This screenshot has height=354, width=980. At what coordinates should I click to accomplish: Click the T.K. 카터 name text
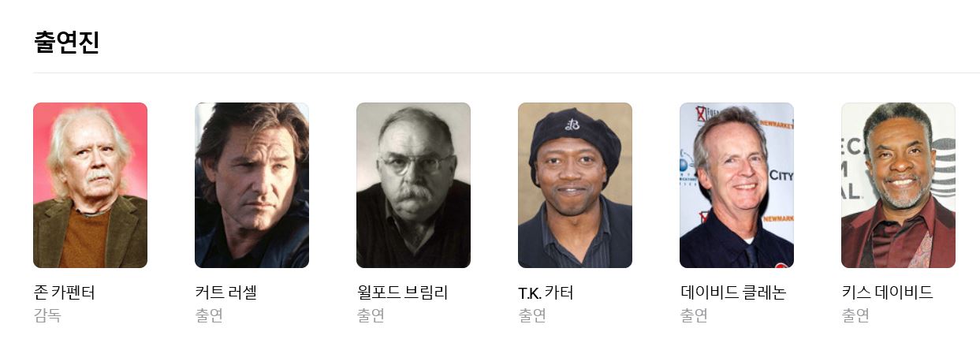[x=546, y=293]
